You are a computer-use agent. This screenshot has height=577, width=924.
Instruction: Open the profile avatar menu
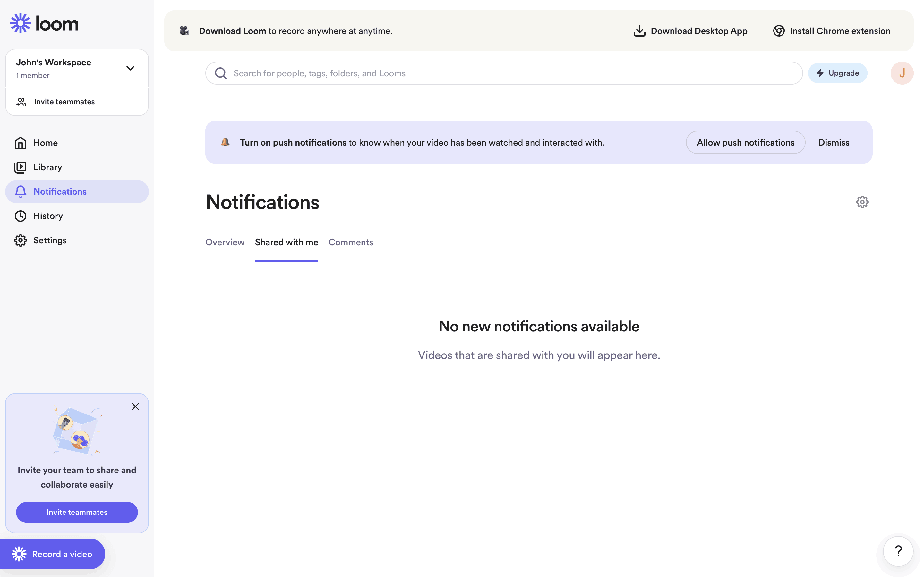click(x=902, y=73)
